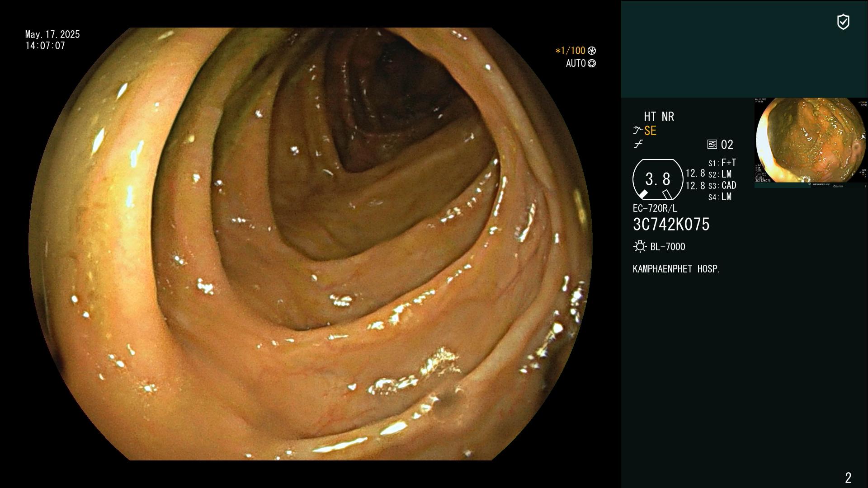Click the date May. 17. 2025

(52, 34)
